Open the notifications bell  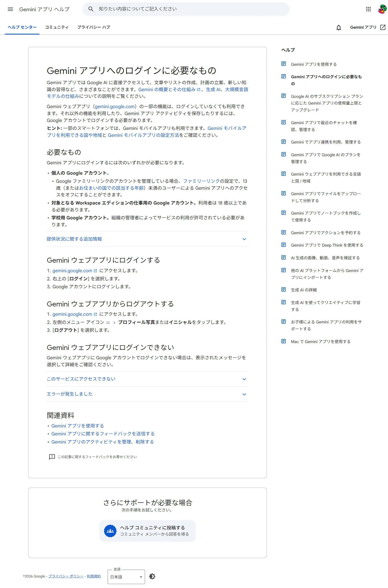tap(338, 28)
